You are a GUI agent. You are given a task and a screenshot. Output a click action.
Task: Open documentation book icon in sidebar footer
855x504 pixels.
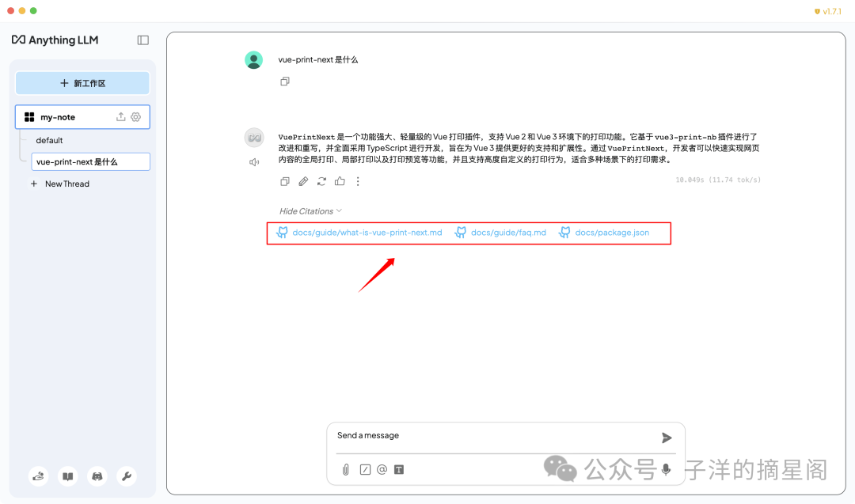[67, 476]
